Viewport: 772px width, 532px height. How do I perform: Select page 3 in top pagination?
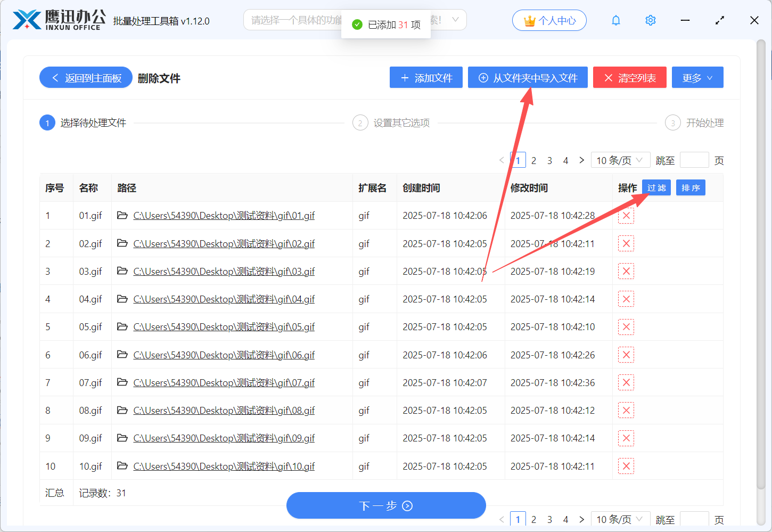[x=549, y=160]
